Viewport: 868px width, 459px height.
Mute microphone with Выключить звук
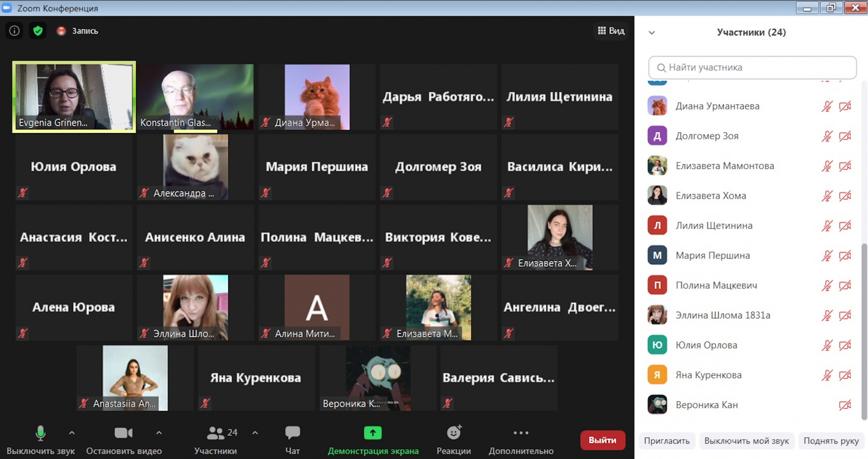tap(40, 440)
